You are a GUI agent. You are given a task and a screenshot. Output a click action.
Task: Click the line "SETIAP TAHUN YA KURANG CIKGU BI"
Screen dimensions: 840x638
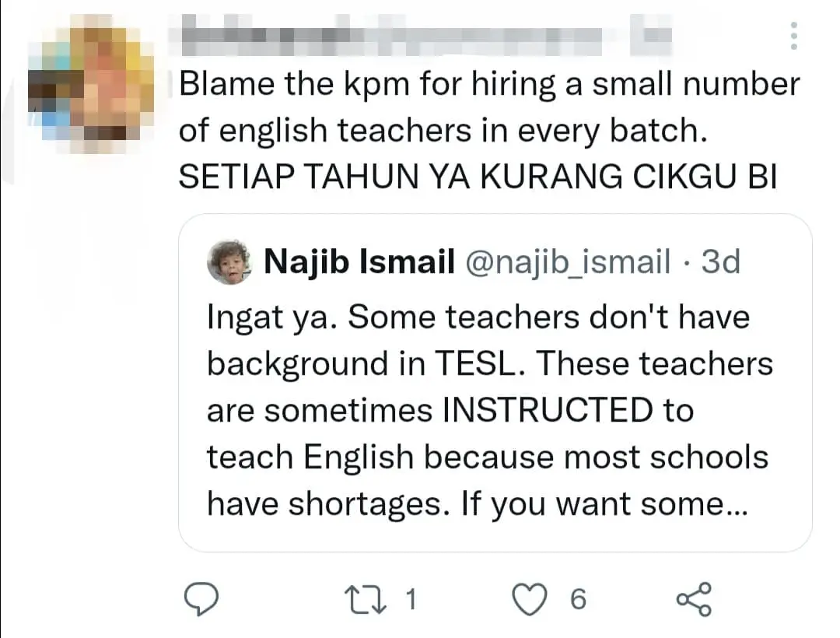[x=478, y=177]
